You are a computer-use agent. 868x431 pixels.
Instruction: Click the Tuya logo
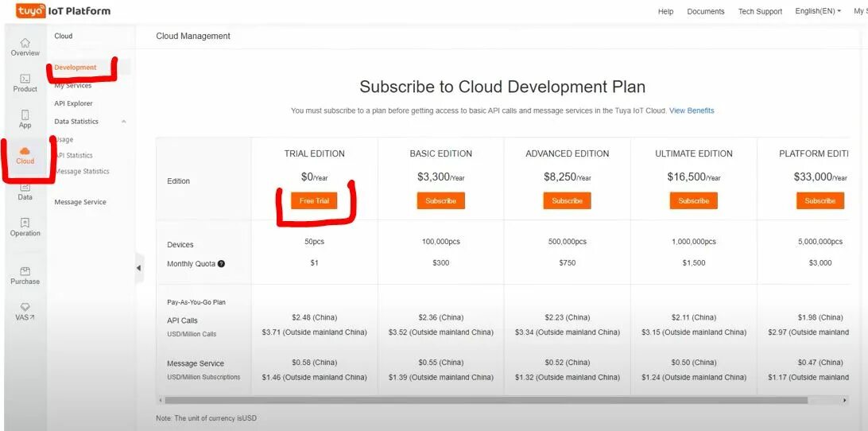[30, 10]
